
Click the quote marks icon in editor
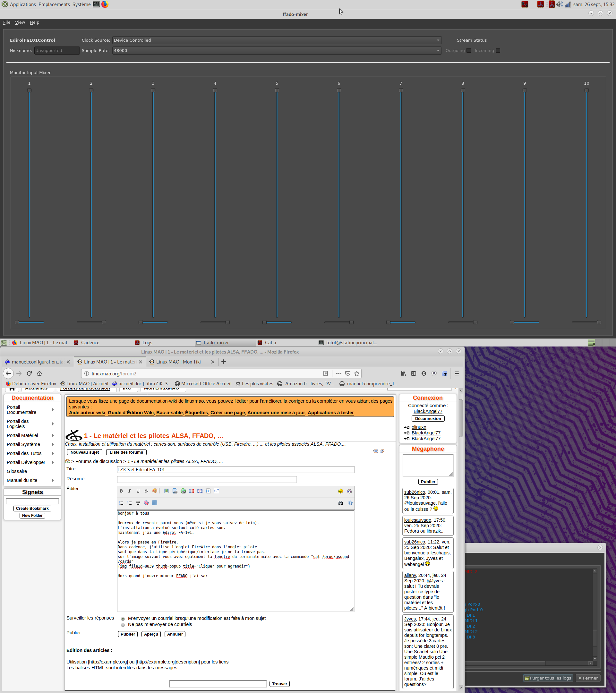[216, 491]
